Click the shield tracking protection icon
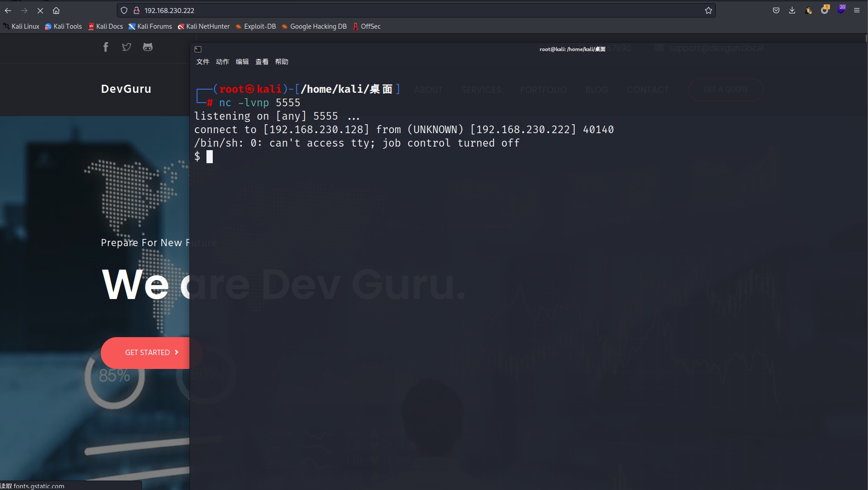The image size is (868, 490). 124,10
